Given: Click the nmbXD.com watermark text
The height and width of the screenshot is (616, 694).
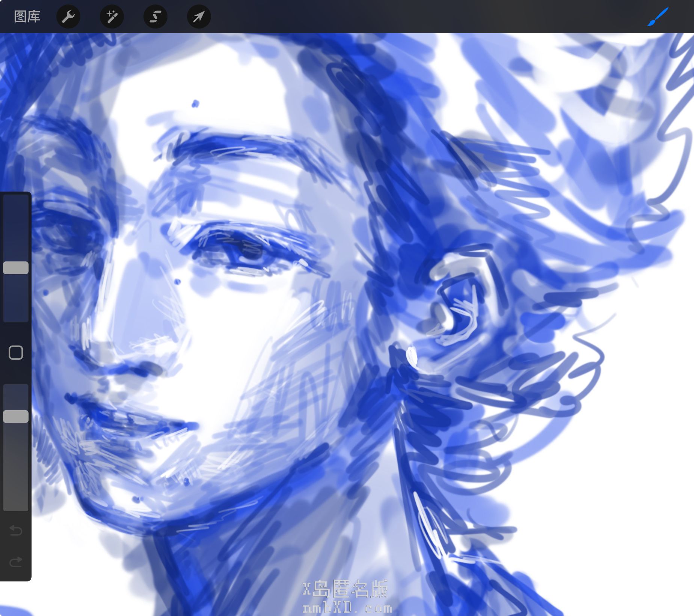Looking at the screenshot, I should 347,608.
